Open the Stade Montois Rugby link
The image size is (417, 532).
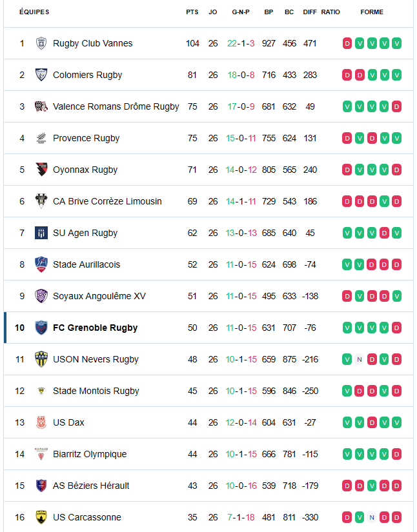pos(96,391)
